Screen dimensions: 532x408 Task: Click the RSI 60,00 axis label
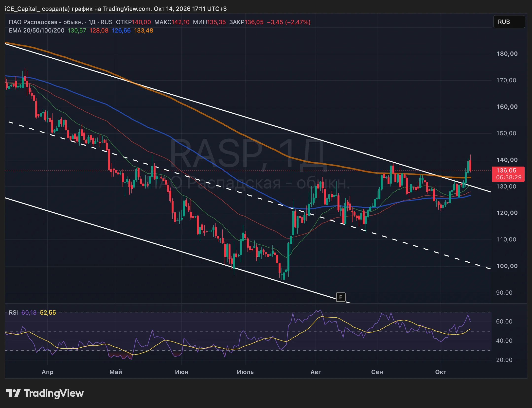click(x=504, y=322)
